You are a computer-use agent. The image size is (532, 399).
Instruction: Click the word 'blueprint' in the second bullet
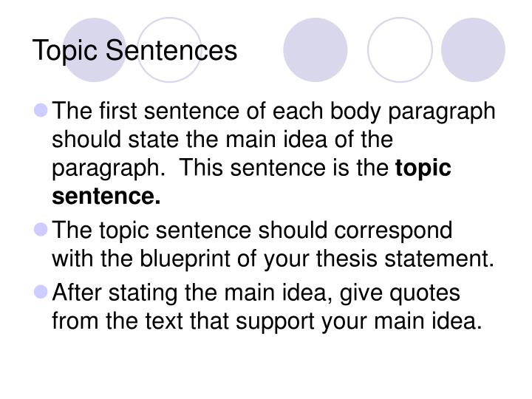(x=185, y=259)
